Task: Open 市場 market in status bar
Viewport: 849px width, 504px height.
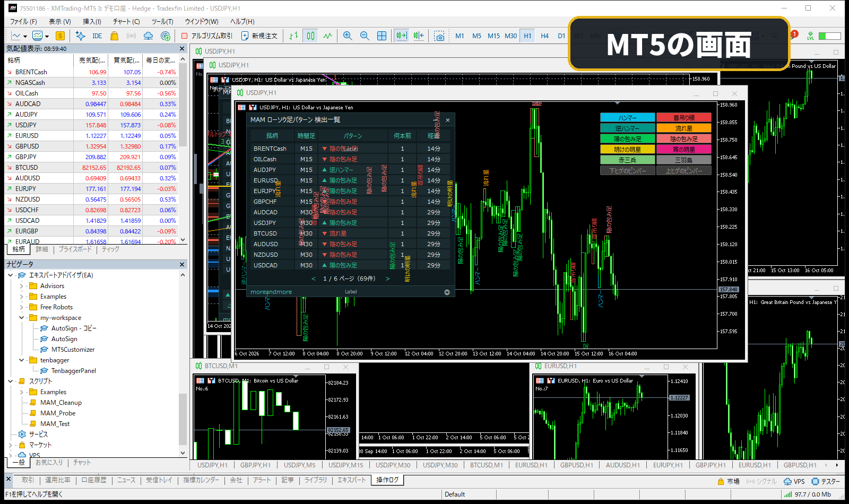Action: pos(728,482)
